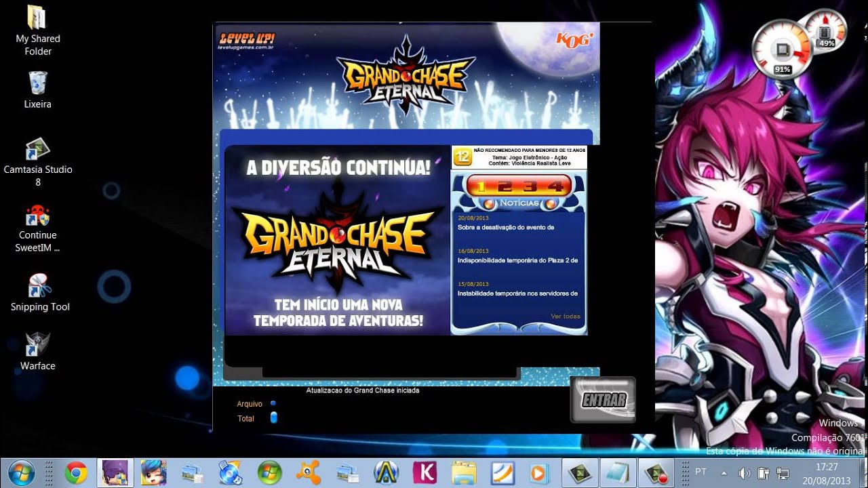Open the Lixeira recycle bin icon
Viewport: 868px width, 488px height.
coord(38,89)
